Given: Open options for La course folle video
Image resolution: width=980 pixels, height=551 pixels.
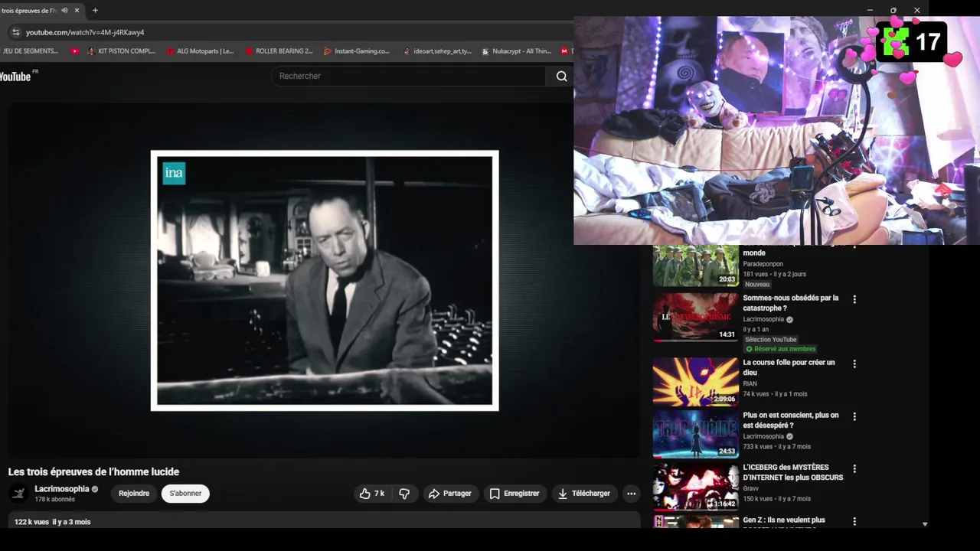Looking at the screenshot, I should [854, 364].
